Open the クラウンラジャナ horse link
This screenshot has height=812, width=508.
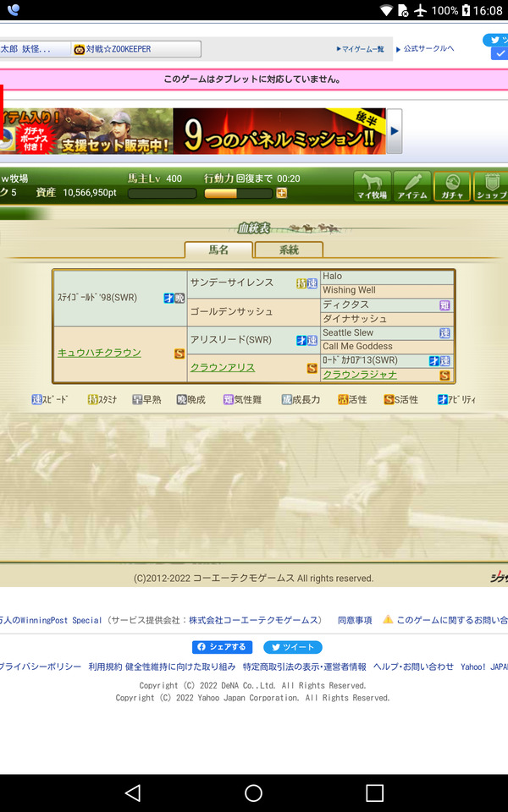(360, 375)
